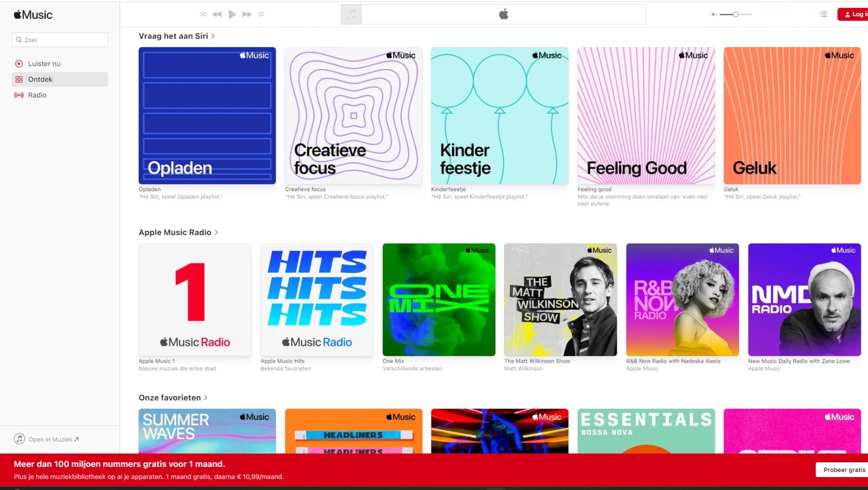This screenshot has height=490, width=868.
Task: Click the now playing artwork placeholder
Action: (x=351, y=14)
